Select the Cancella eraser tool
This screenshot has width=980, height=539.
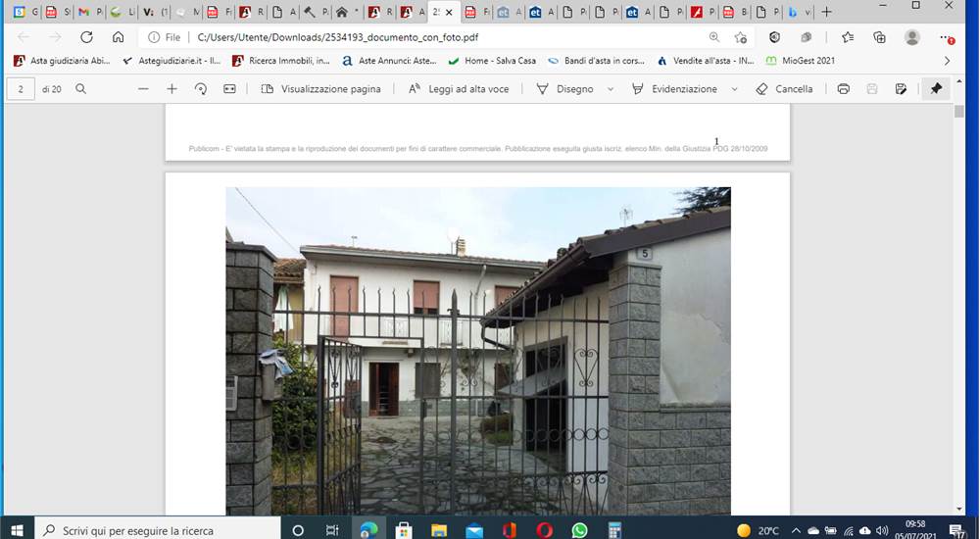tap(784, 89)
